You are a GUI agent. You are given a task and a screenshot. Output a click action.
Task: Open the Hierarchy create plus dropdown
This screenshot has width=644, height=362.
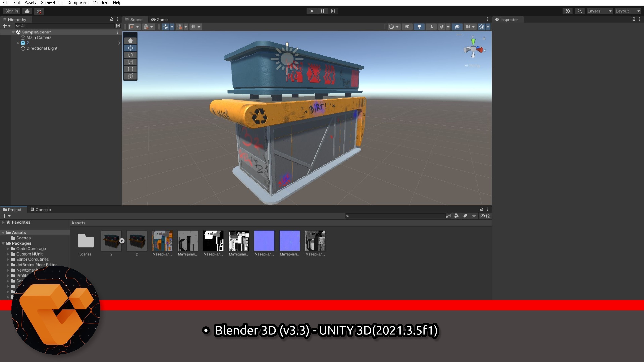pos(6,26)
